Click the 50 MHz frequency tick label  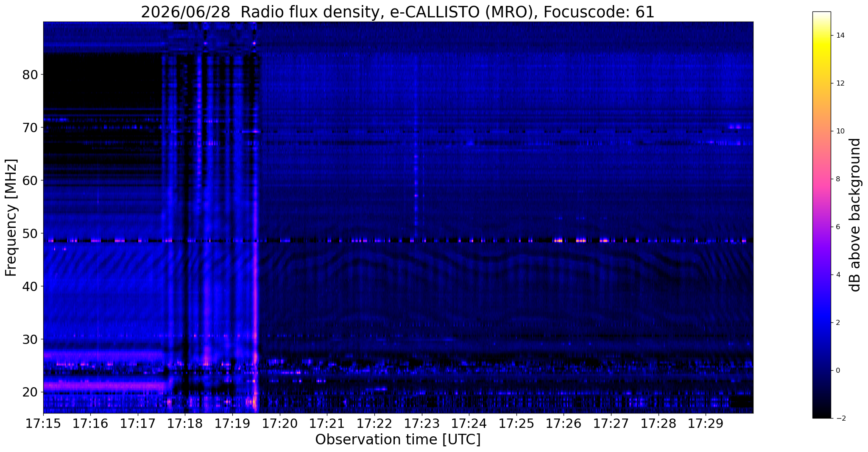[x=30, y=233]
